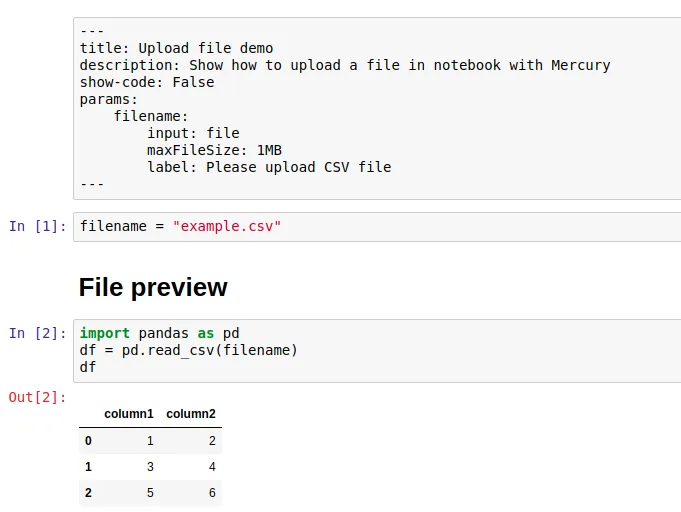Click the filename assignment code cell

377,227
